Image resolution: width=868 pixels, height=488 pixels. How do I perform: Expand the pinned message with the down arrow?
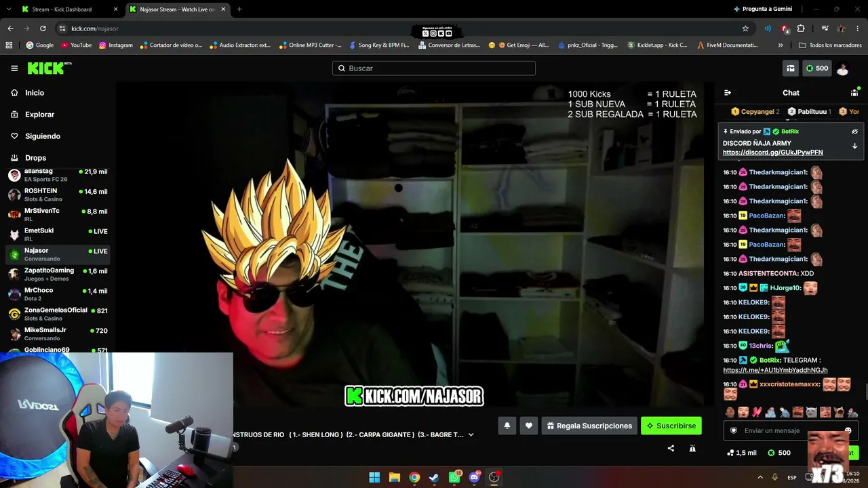(x=854, y=146)
